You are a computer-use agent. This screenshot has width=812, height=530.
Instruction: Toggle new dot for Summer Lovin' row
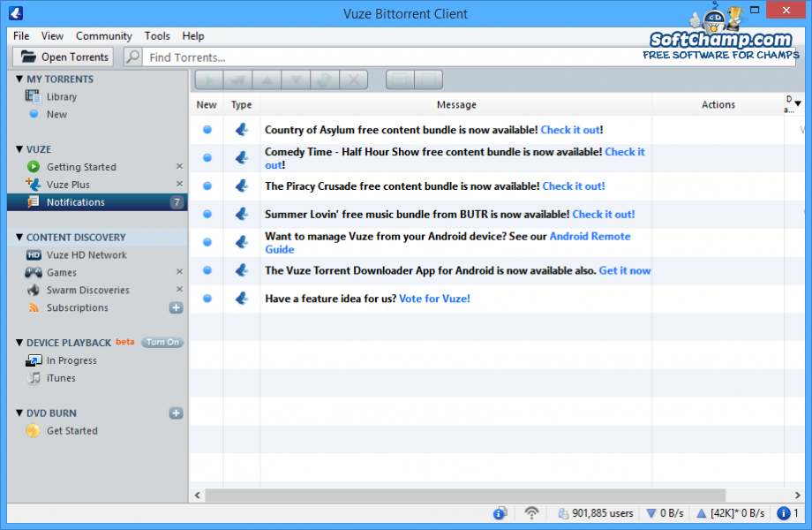[x=207, y=214]
